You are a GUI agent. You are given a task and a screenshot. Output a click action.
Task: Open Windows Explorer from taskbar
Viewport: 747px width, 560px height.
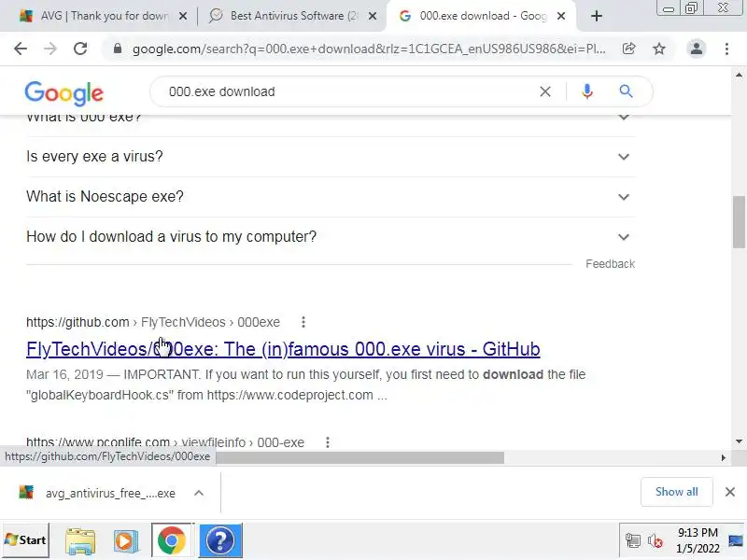point(80,540)
